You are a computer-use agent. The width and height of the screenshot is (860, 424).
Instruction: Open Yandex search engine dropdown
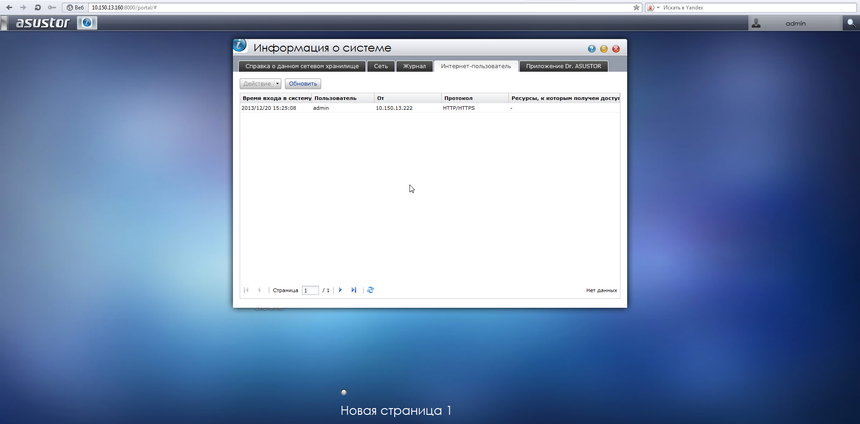click(651, 7)
